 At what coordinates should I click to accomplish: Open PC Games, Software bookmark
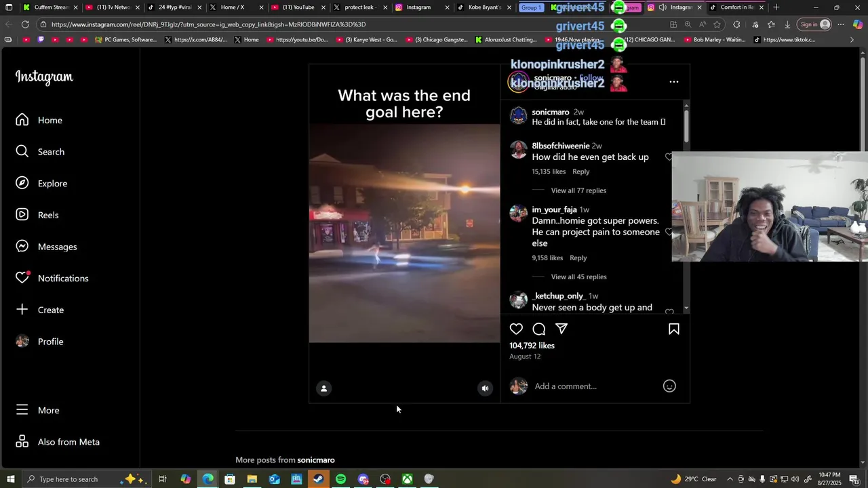pyautogui.click(x=125, y=40)
